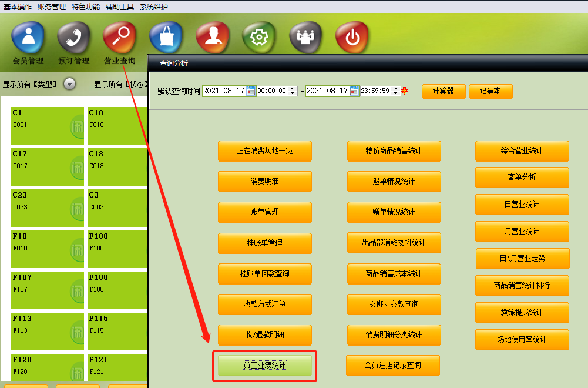Open 商品销售统计排行 button
The image size is (588, 388).
[522, 286]
